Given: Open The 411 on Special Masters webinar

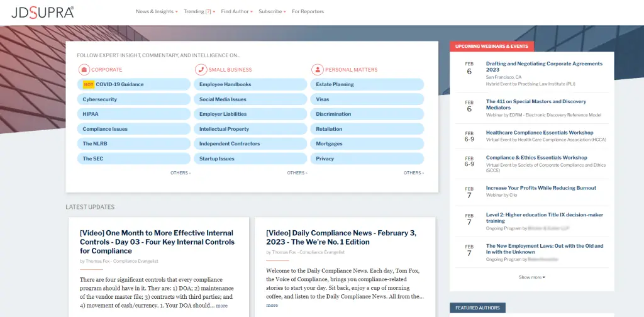Looking at the screenshot, I should 536,104.
